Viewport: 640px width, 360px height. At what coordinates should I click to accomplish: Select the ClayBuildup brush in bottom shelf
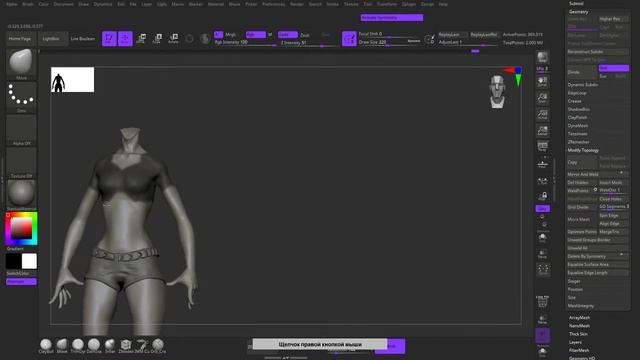[46, 346]
